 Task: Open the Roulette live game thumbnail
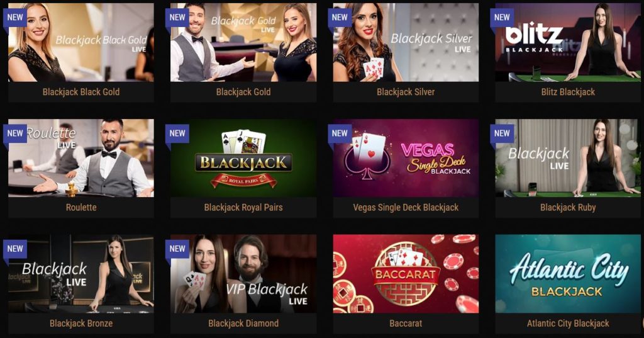click(x=81, y=159)
